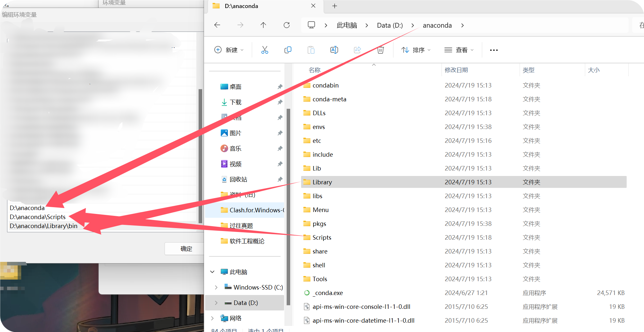Open the new tab plus button

335,6
